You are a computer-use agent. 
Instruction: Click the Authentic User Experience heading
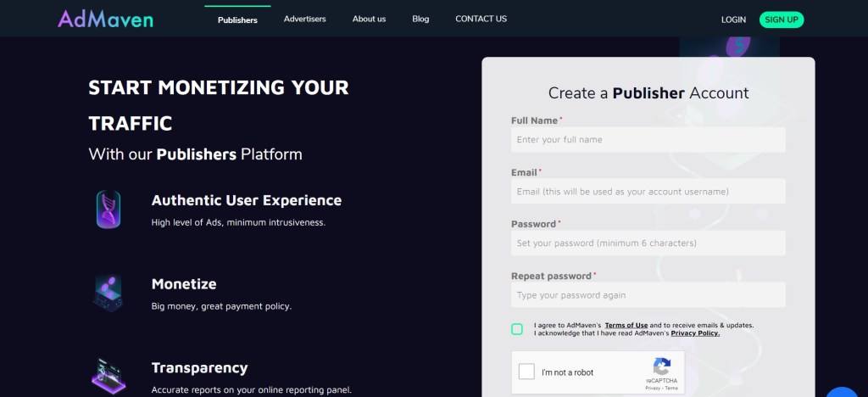point(247,200)
